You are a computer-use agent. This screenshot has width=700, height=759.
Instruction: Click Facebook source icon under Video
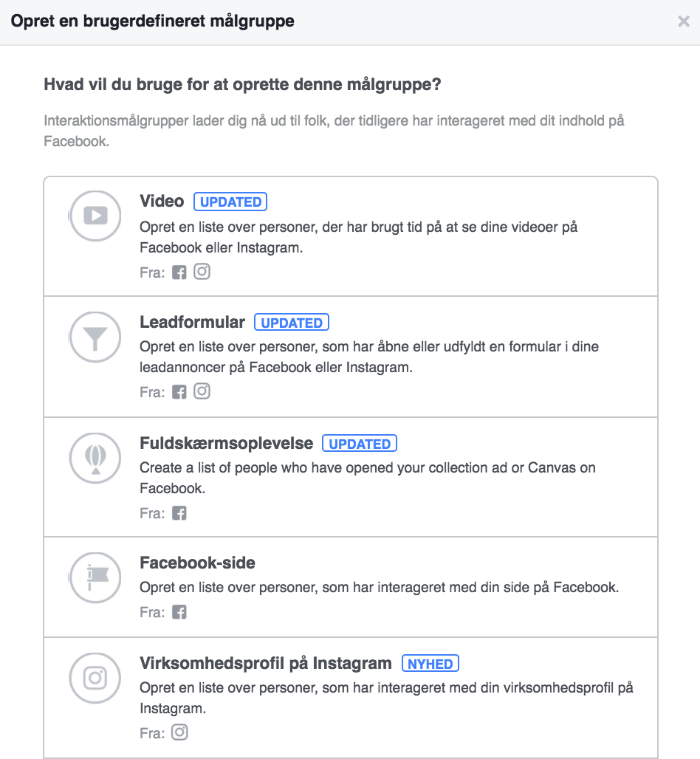tap(179, 272)
